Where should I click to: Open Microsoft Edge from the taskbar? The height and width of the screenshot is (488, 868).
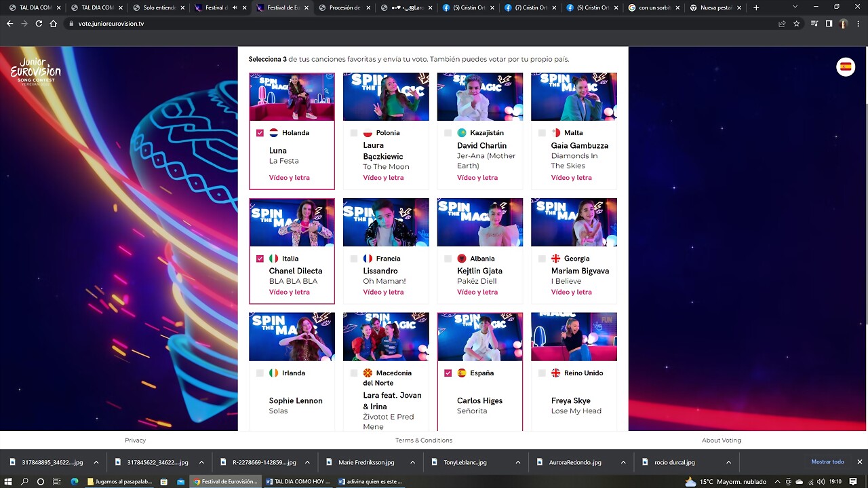pos(75,481)
